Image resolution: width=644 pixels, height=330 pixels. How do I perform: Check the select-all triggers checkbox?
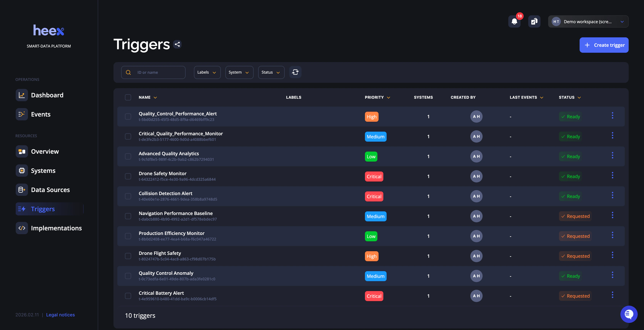coord(128,97)
